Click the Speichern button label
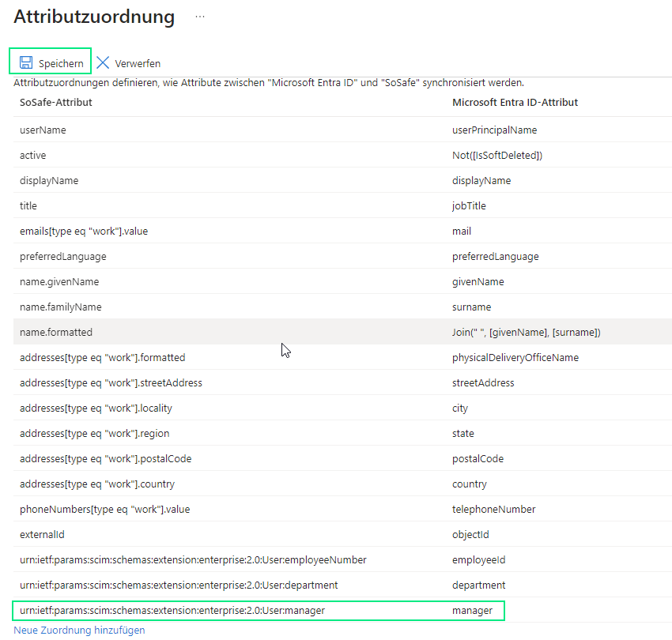 [61, 63]
